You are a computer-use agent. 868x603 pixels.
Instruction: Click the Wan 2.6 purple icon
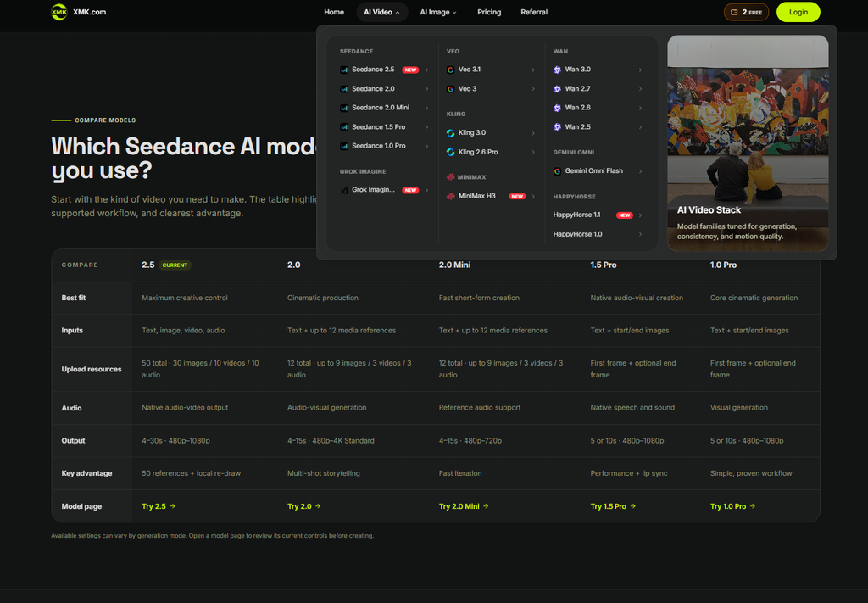coord(558,108)
